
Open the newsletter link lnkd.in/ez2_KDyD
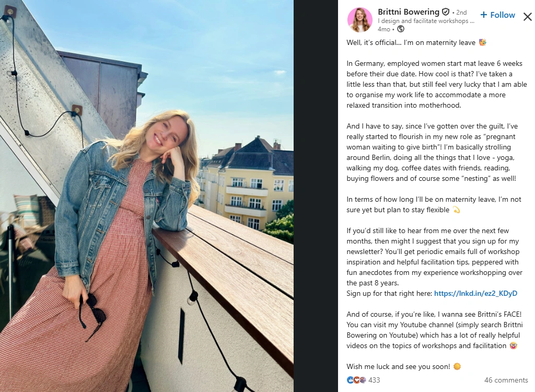[x=475, y=293]
